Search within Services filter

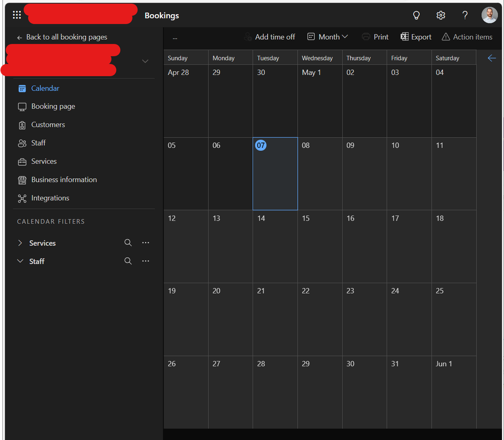pos(128,243)
